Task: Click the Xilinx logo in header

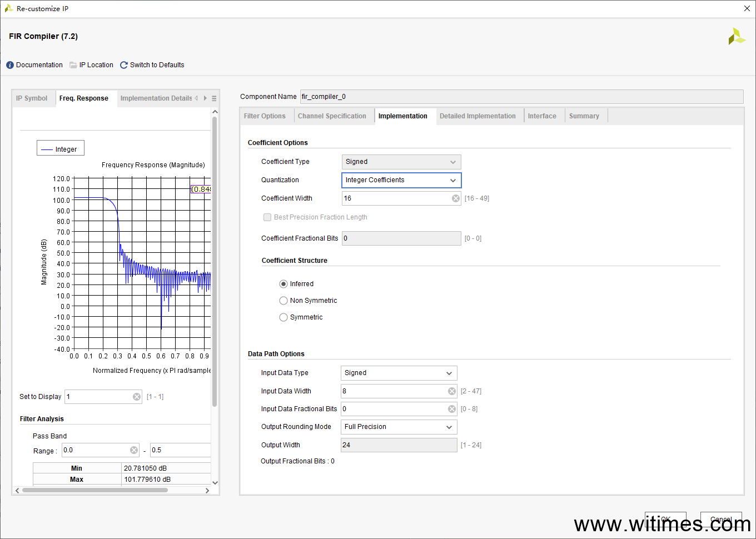Action: tap(737, 37)
